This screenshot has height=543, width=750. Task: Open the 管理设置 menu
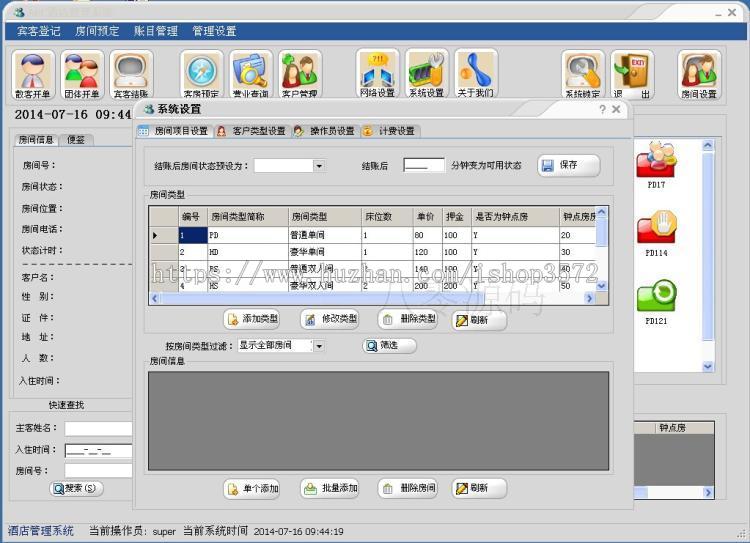tap(214, 31)
